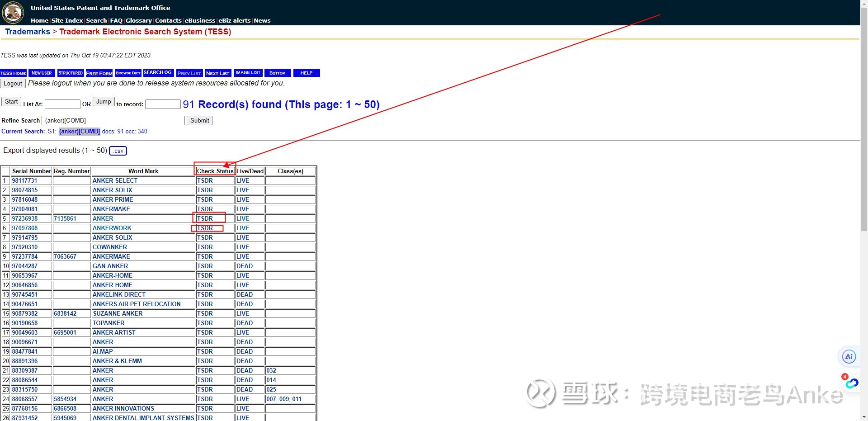Click the serial number 98117731 link
The height and width of the screenshot is (421, 868).
[24, 180]
